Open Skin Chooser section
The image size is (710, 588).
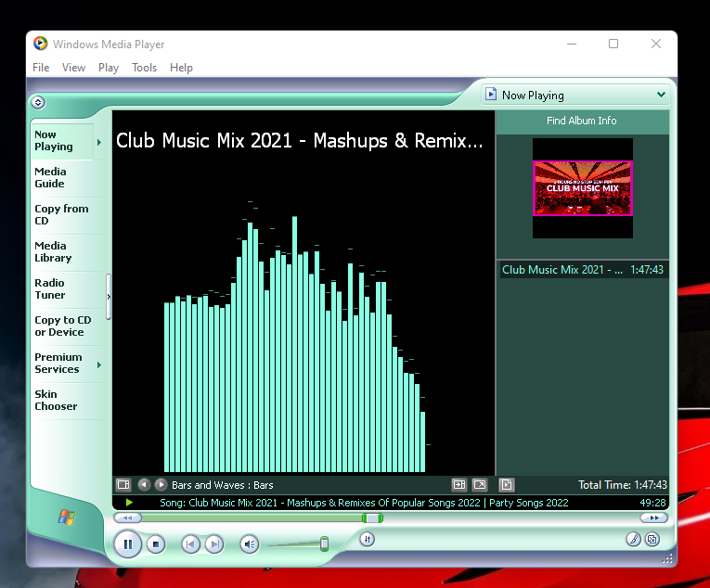68,400
